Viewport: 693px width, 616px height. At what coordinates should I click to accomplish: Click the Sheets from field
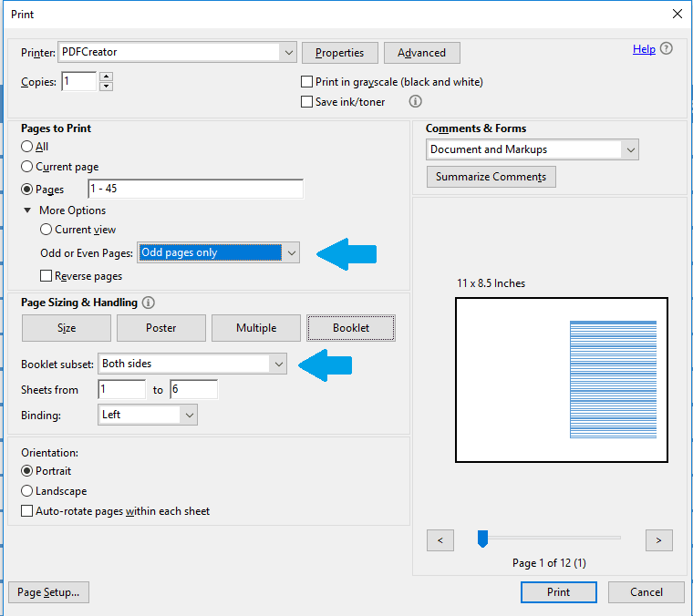tap(122, 389)
